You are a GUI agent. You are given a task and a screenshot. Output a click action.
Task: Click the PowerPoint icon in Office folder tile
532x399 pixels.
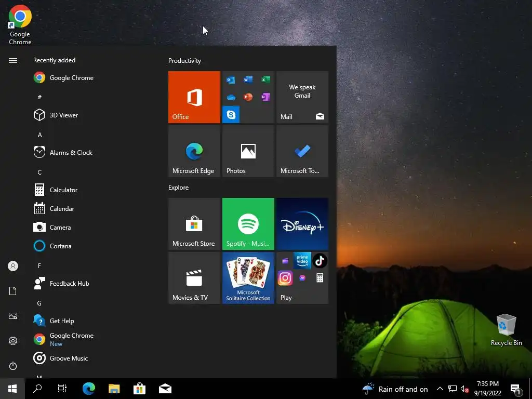pos(248,97)
